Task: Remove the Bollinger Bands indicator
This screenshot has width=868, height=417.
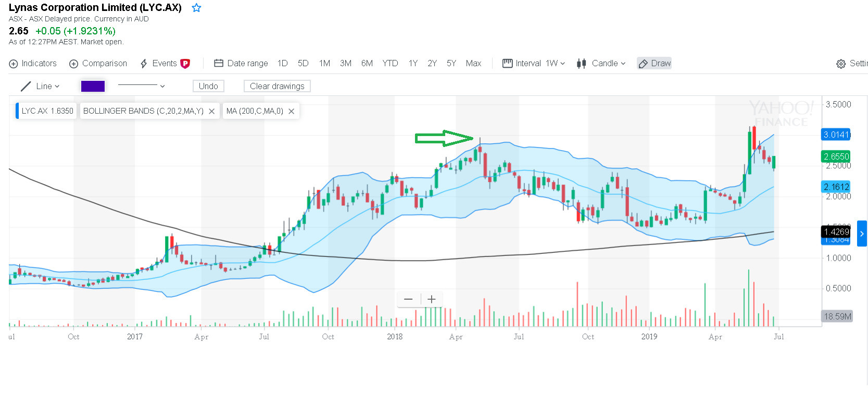Action: coord(212,111)
